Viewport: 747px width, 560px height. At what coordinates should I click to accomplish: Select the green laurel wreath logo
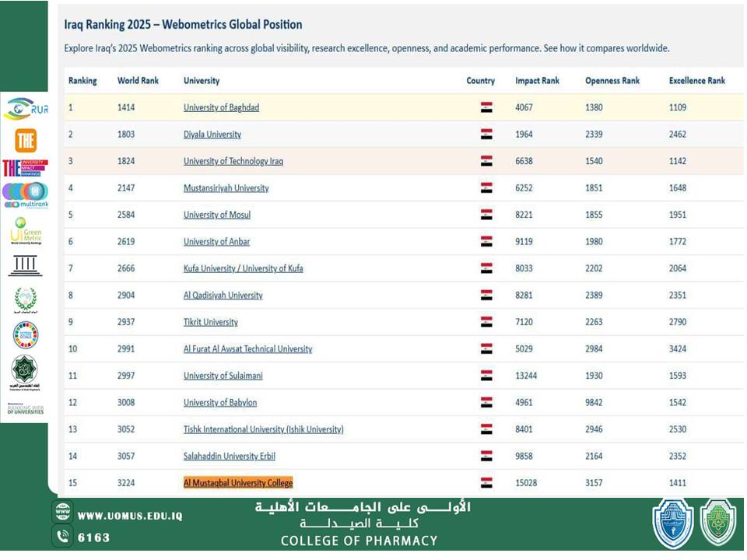(x=25, y=300)
